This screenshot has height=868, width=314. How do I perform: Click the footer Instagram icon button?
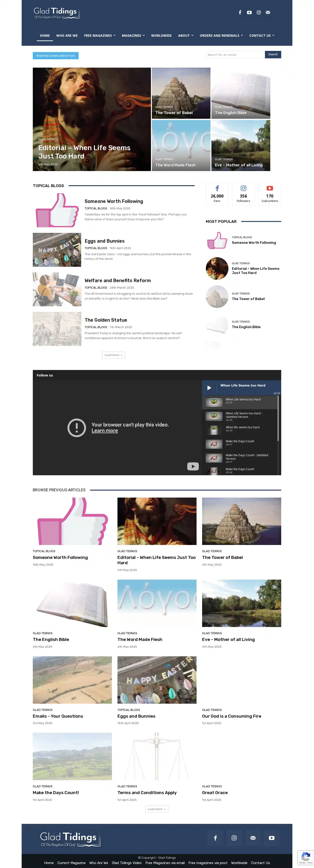point(234,838)
